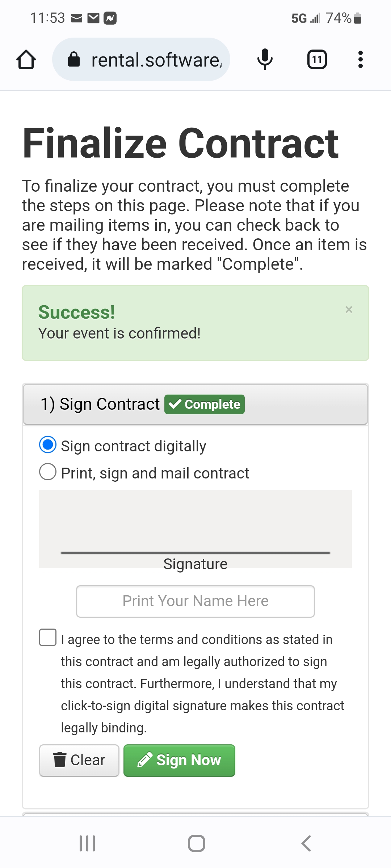The image size is (391, 868).
Task: Tap the browser home icon
Action: 26,60
